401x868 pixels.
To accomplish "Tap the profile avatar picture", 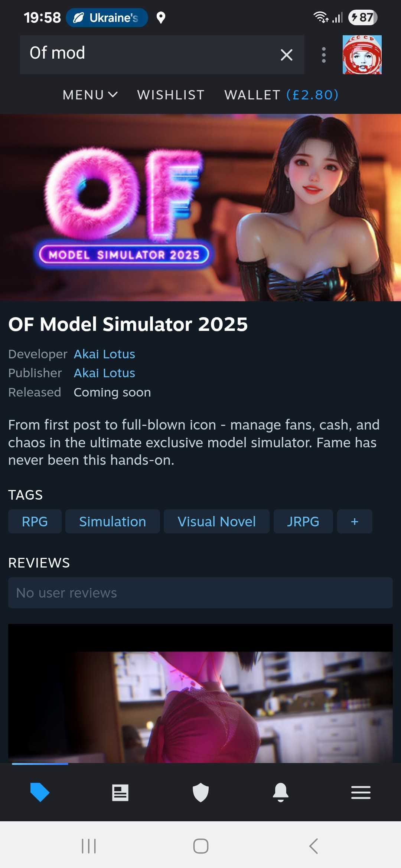I will pyautogui.click(x=362, y=55).
